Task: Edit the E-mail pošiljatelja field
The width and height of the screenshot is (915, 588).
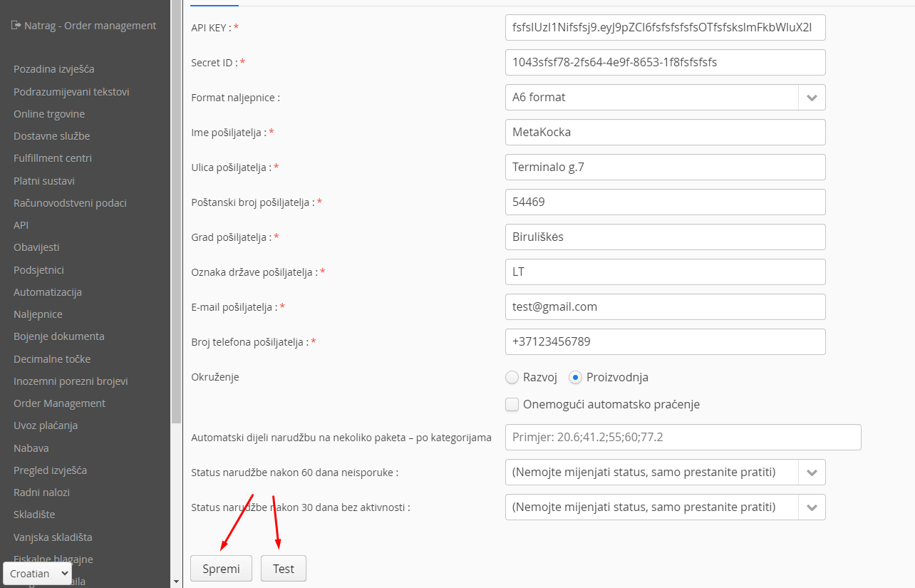Action: tap(665, 306)
